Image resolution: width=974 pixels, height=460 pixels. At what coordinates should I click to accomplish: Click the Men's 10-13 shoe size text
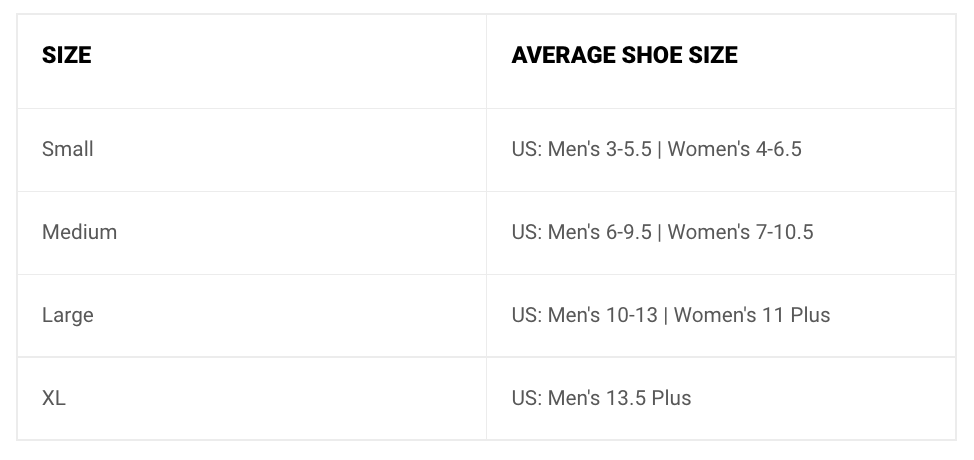602,315
